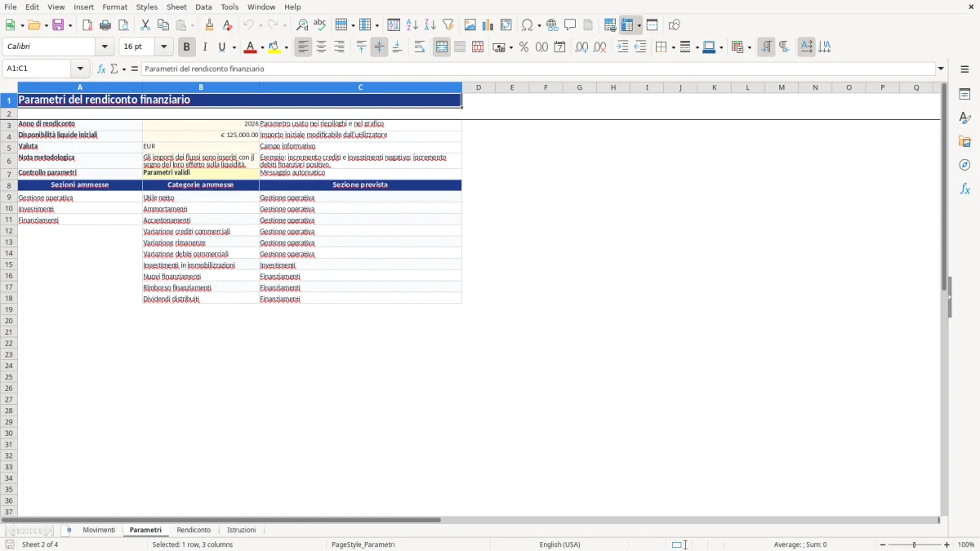Click the Copy icon
Viewport: 980px width, 551px height.
tap(163, 25)
